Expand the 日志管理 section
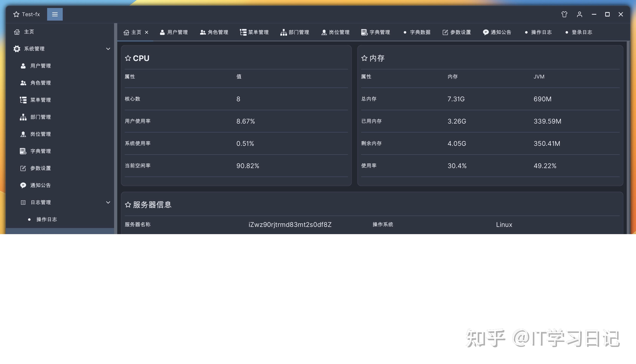 click(x=108, y=202)
